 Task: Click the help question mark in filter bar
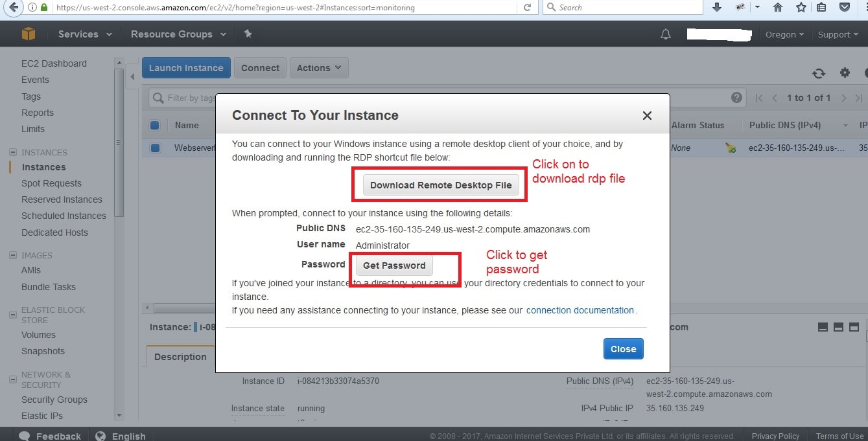click(x=736, y=98)
